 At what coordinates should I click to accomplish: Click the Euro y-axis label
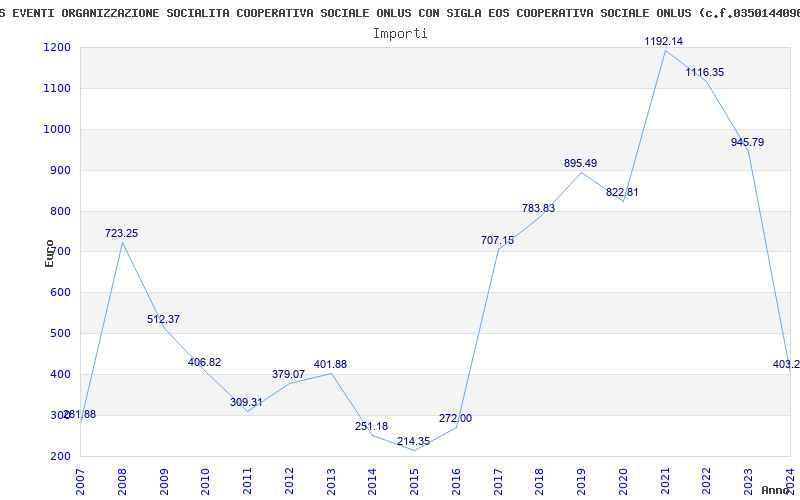(x=49, y=253)
